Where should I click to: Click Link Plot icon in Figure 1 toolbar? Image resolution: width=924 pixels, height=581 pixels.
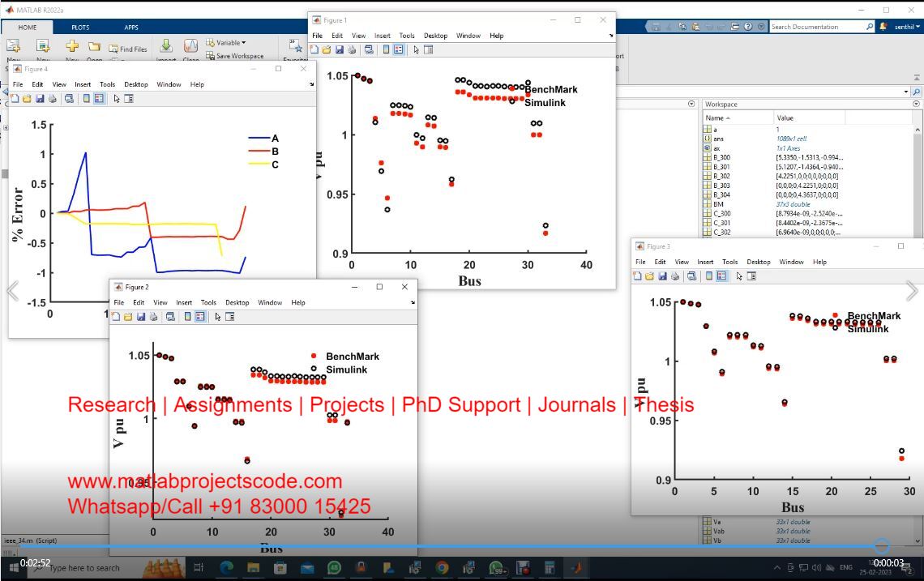(x=369, y=50)
